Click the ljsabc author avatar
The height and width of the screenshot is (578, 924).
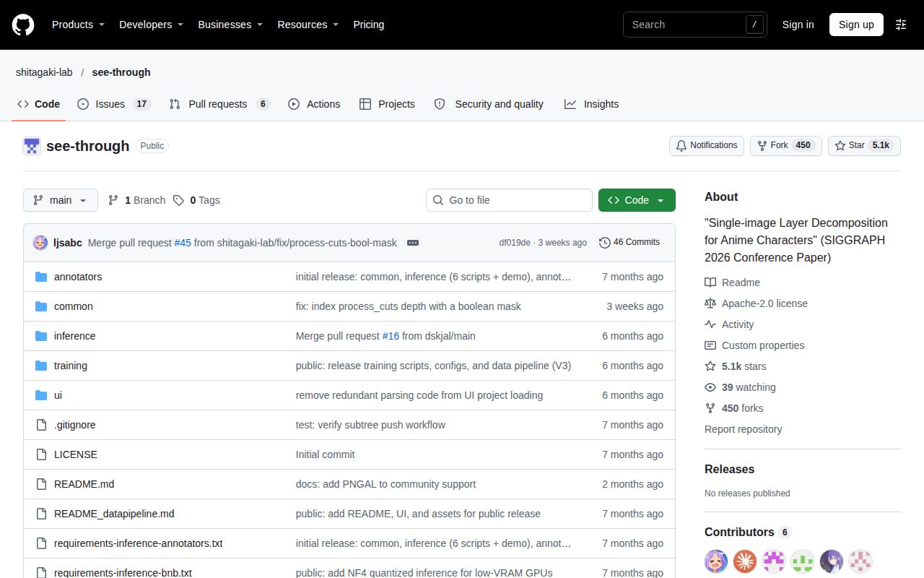(x=40, y=243)
